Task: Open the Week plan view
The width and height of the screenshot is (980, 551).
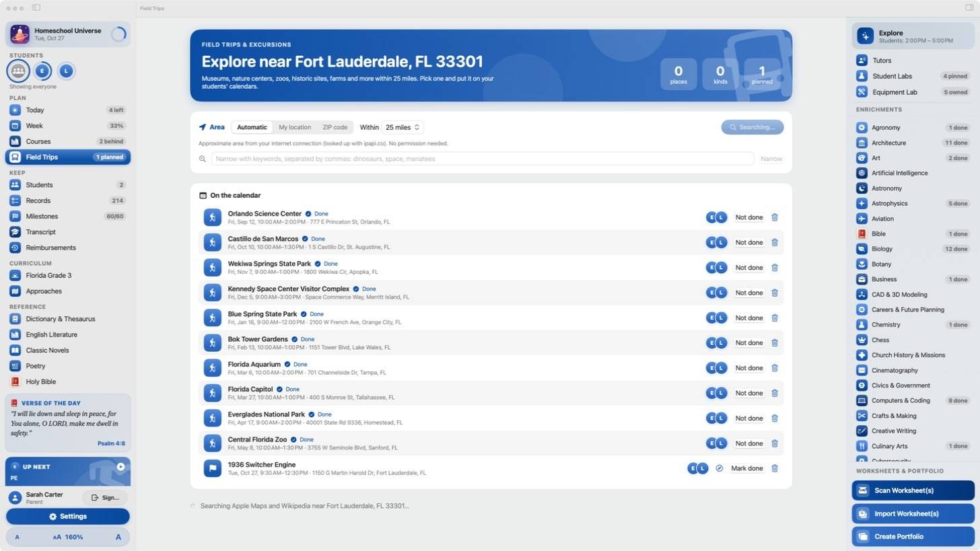Action: [x=67, y=126]
